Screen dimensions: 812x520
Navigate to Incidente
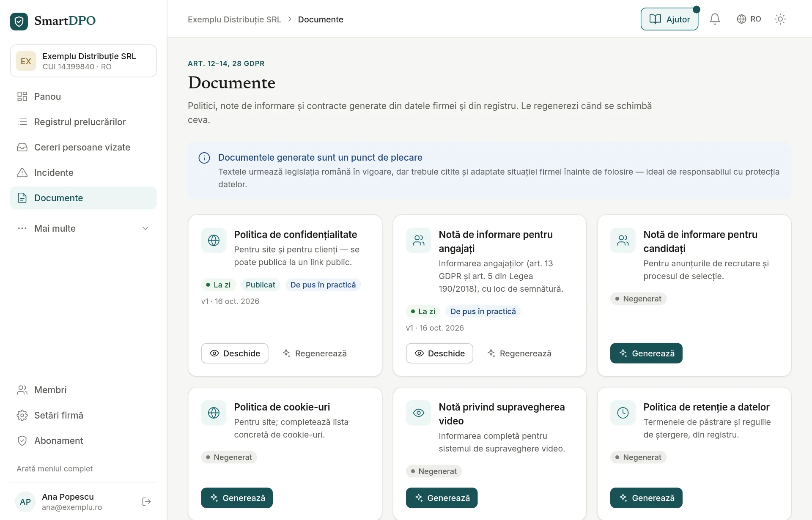click(83, 172)
